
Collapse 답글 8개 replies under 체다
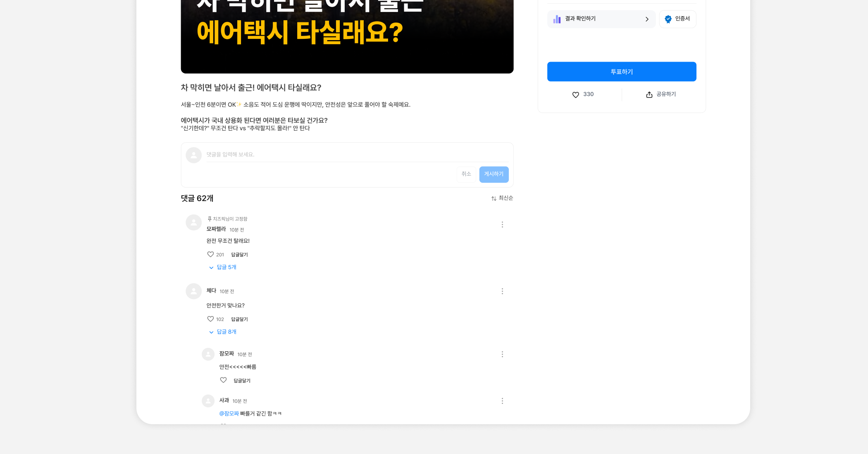[x=223, y=332]
